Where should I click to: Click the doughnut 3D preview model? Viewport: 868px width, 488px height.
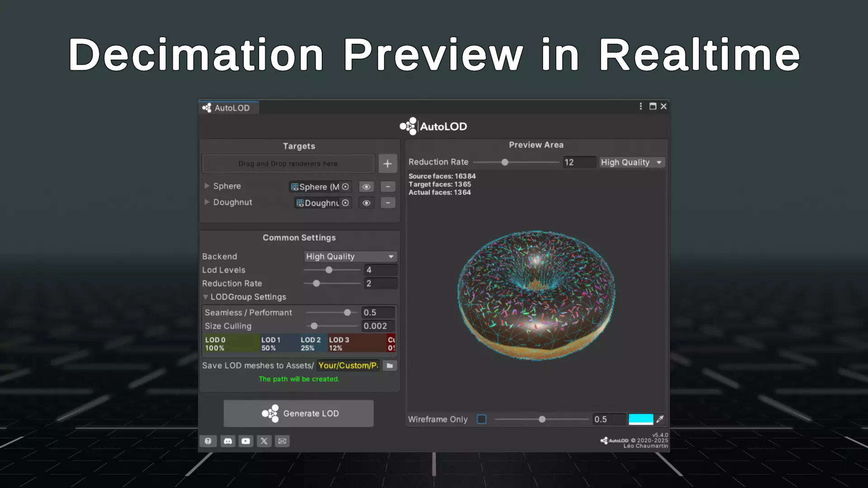pos(536,296)
